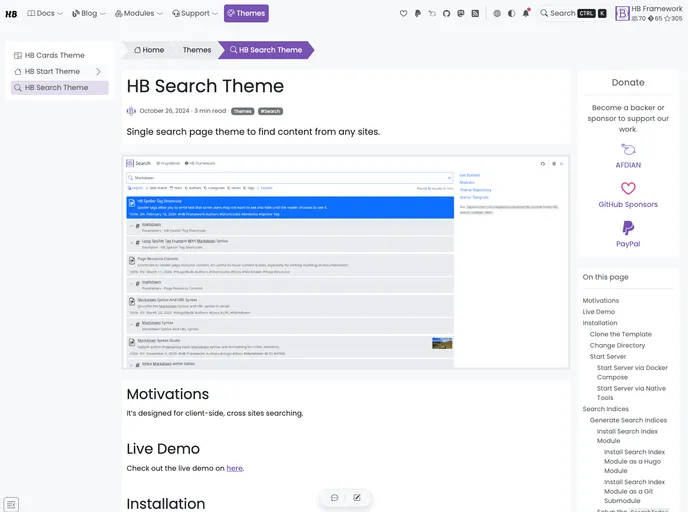688x512 pixels.
Task: Expand the Docs dropdown menu
Action: (44, 14)
